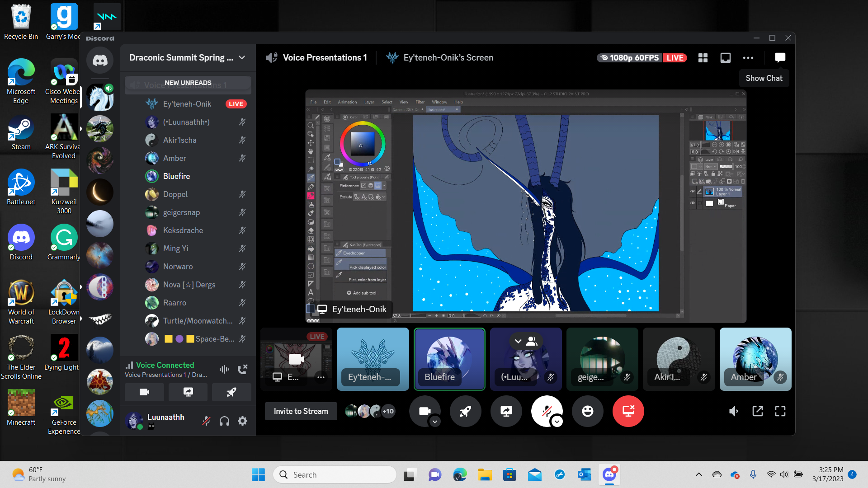This screenshot has width=868, height=488.
Task: Select the Amber participant tile
Action: point(755,359)
